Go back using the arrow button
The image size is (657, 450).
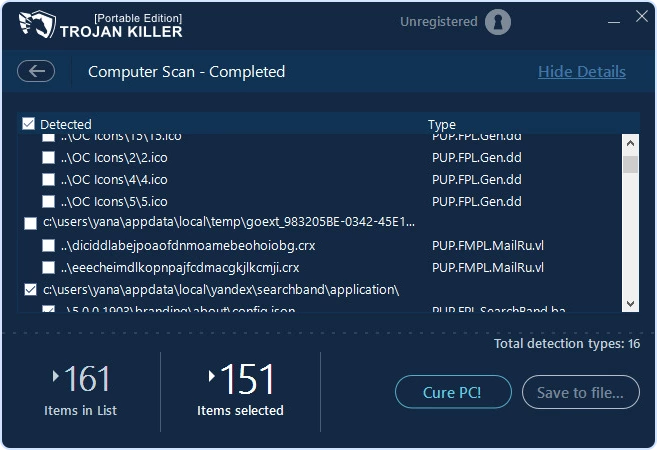[x=36, y=71]
